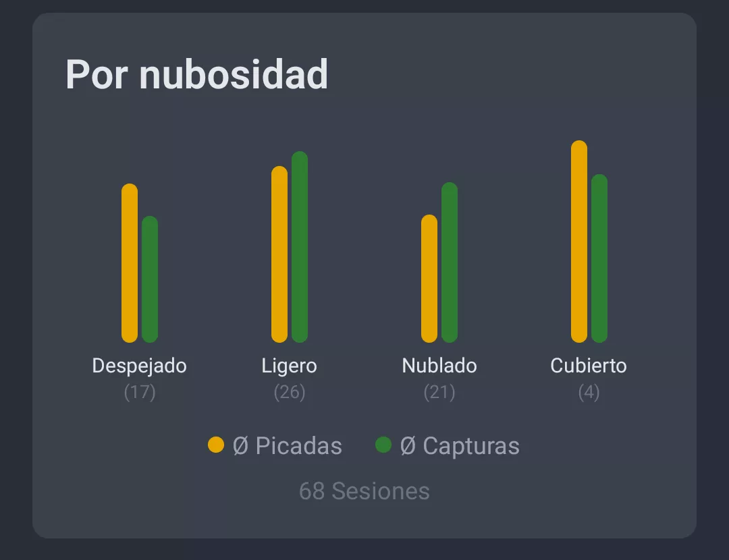Image resolution: width=729 pixels, height=560 pixels.
Task: Tap the yellow Ligero bites bar
Action: pyautogui.click(x=279, y=254)
